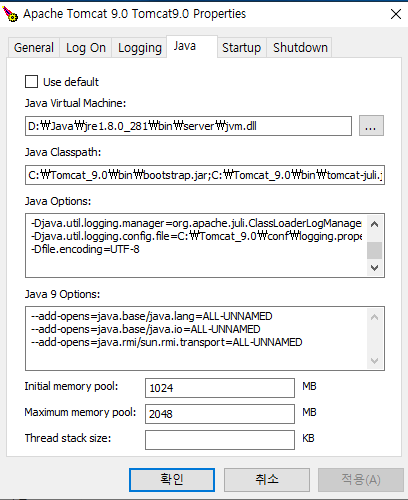The width and height of the screenshot is (408, 500).
Task: Click Java Options scroll up arrow
Action: [374, 224]
